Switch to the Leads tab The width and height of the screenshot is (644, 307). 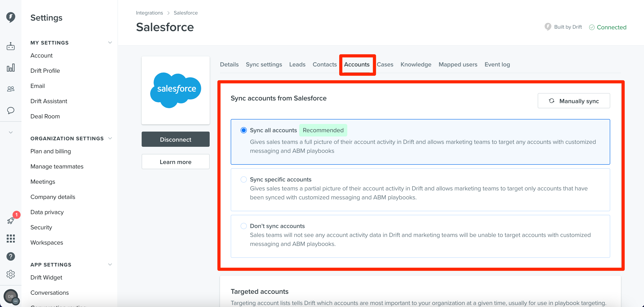tap(297, 64)
